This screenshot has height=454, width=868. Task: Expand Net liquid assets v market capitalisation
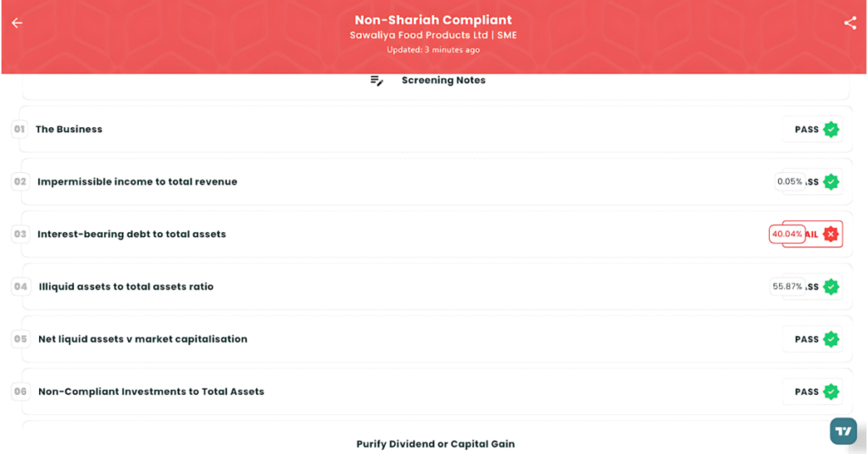point(436,339)
